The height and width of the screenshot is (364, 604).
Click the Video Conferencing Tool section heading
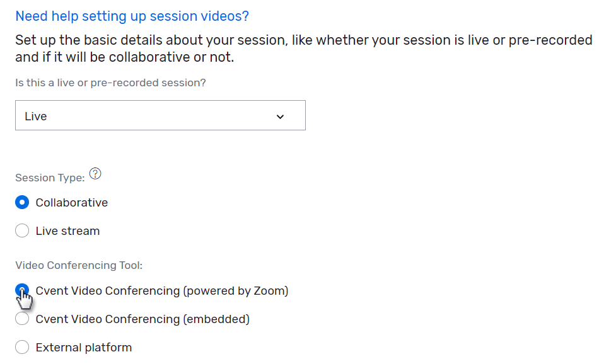coord(78,265)
